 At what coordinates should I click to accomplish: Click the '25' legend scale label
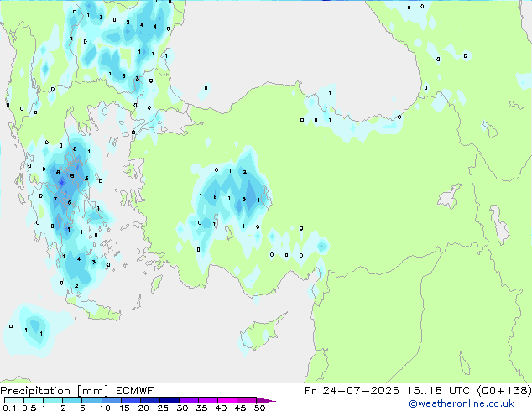point(163,408)
